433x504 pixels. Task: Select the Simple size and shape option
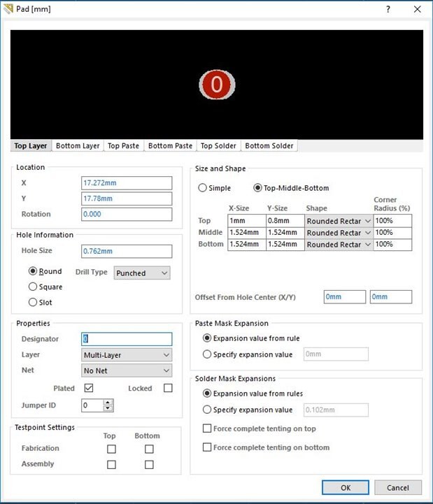(x=203, y=188)
